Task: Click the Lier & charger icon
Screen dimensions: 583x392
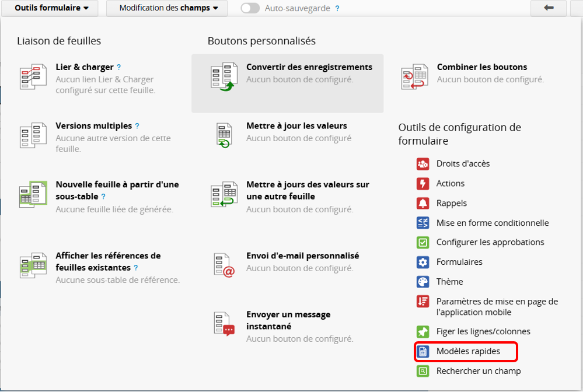Action: [33, 76]
